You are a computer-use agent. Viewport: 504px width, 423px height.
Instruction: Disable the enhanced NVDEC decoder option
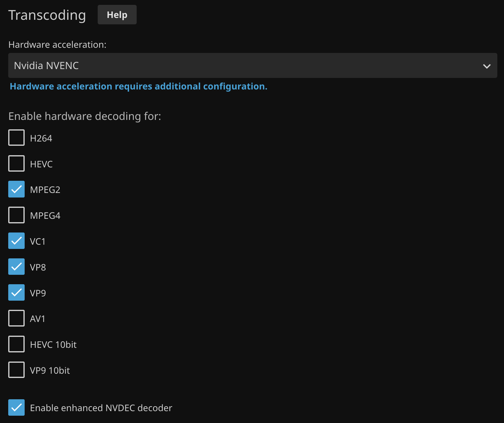pos(16,407)
